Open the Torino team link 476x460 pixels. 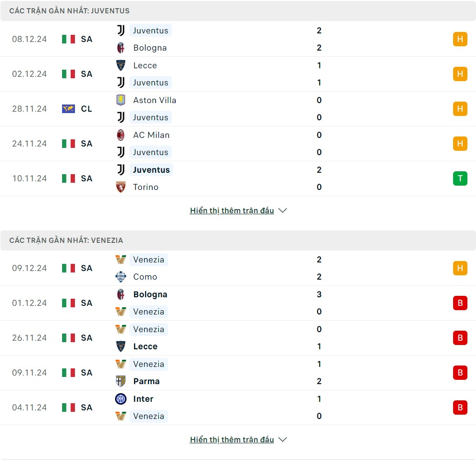(146, 187)
